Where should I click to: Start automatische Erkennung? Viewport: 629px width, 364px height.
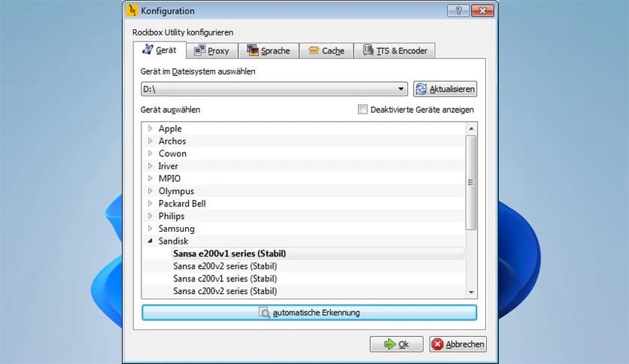[309, 312]
